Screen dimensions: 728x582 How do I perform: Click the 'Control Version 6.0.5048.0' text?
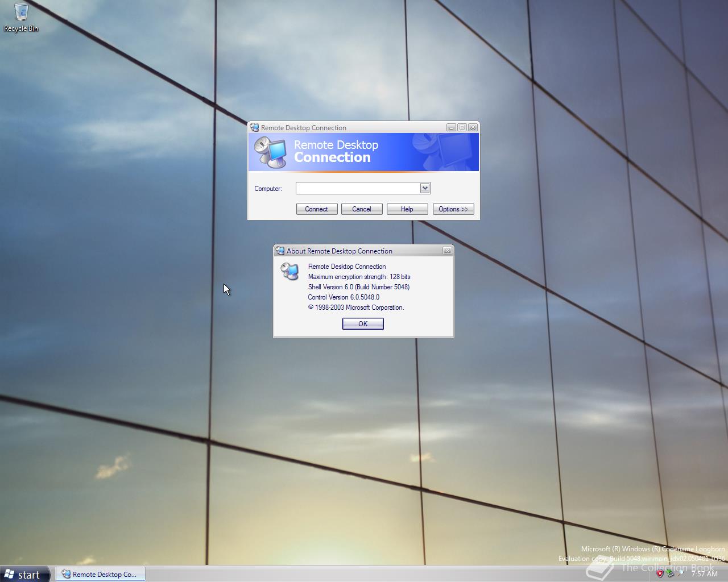344,297
